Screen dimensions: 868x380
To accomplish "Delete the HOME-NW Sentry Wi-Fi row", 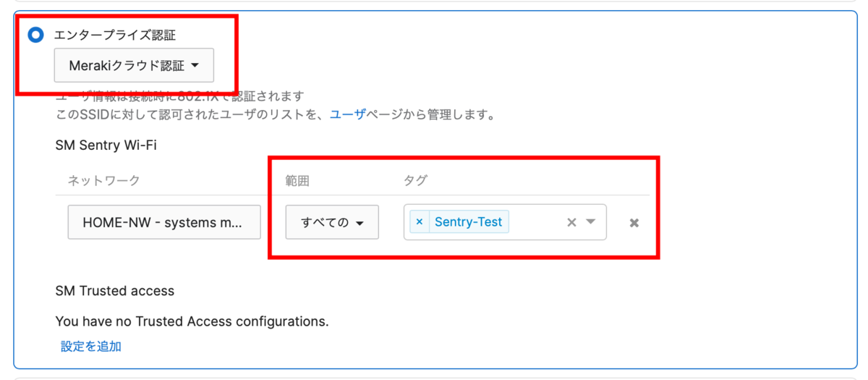I will 634,223.
